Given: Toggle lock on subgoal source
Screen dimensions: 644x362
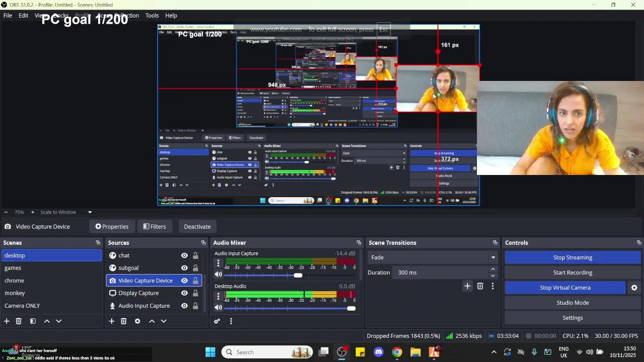Looking at the screenshot, I should click(195, 268).
